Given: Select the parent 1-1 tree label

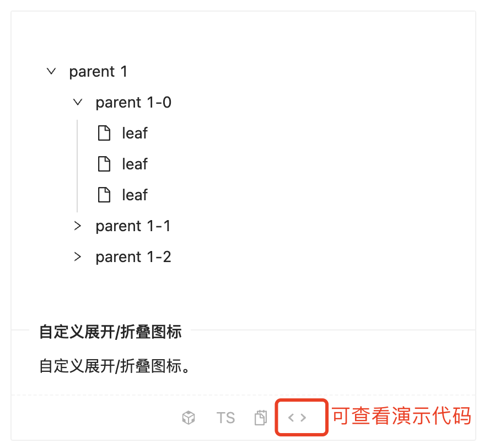Looking at the screenshot, I should (133, 226).
